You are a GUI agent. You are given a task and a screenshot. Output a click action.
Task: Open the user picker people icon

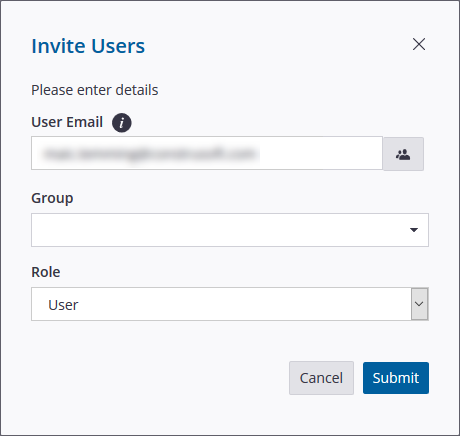[x=403, y=154]
